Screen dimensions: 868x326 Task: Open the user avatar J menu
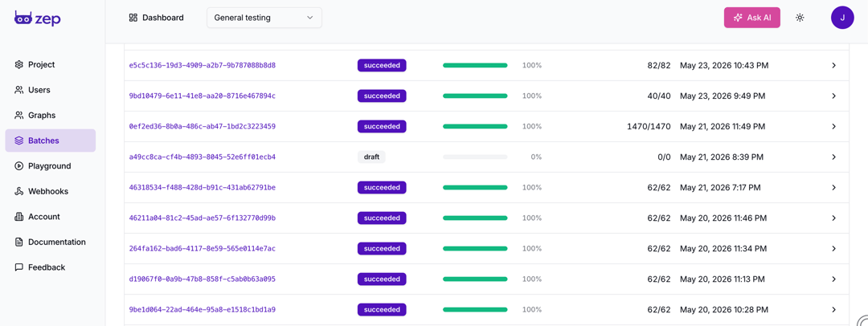pyautogui.click(x=842, y=18)
